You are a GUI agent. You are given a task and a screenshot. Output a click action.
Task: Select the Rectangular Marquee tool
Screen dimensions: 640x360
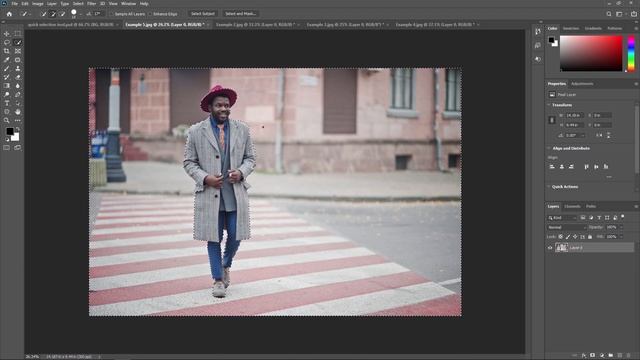click(x=18, y=34)
